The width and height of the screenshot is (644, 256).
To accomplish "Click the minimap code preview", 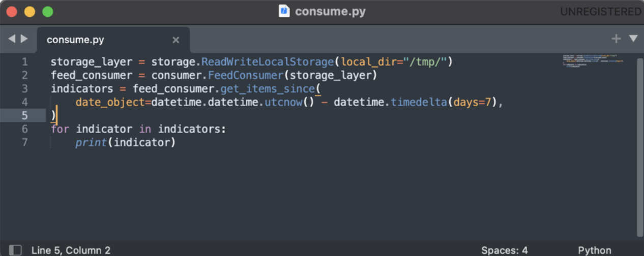I will [593, 61].
